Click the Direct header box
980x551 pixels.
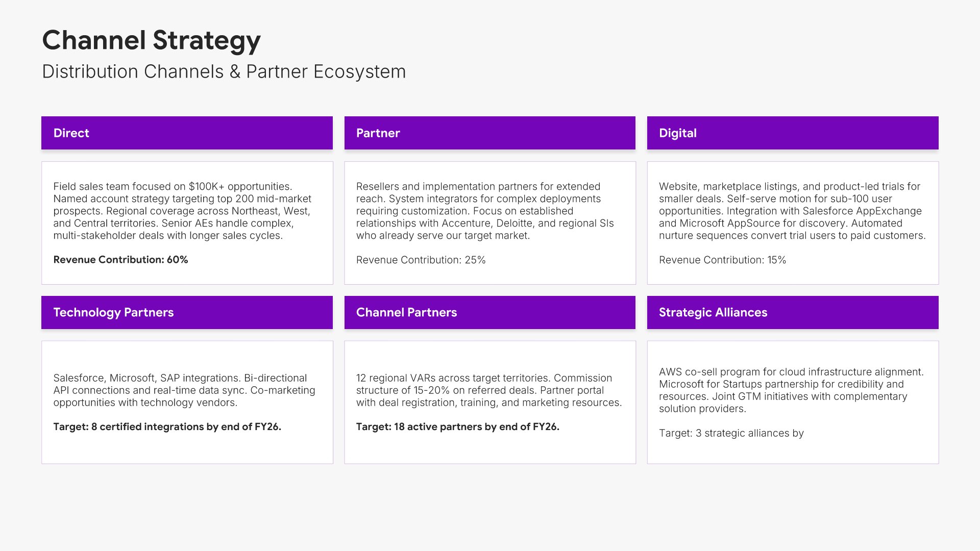point(187,133)
